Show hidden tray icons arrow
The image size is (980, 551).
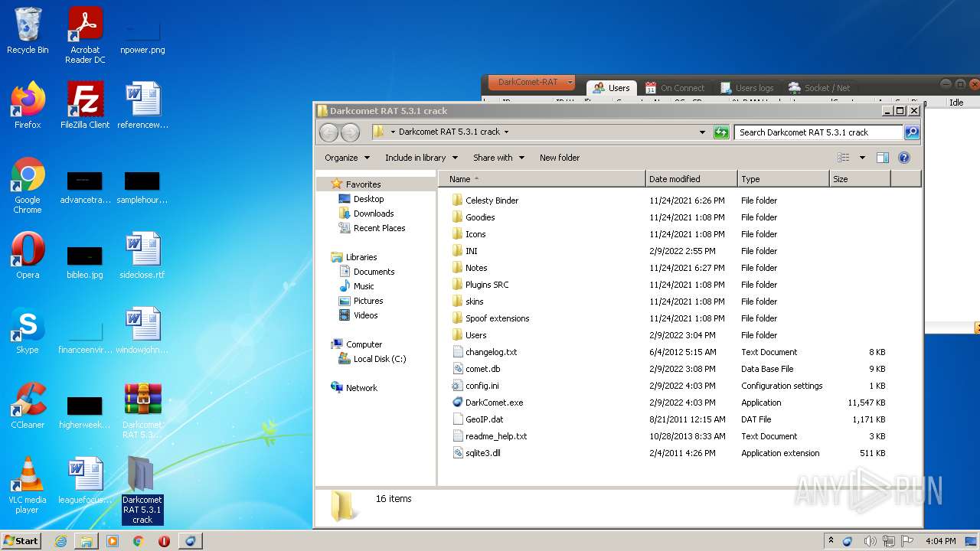831,541
